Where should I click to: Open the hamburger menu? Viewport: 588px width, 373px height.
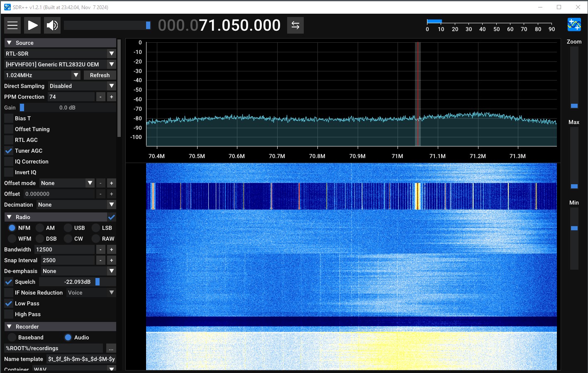tap(12, 25)
